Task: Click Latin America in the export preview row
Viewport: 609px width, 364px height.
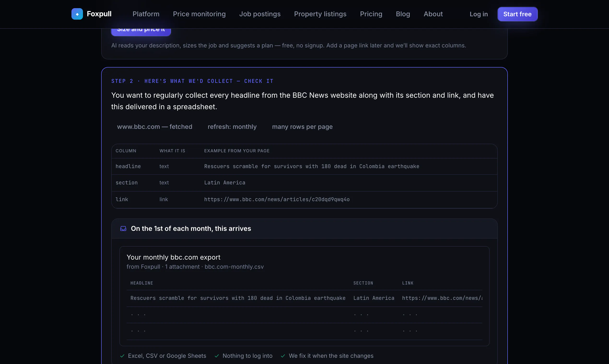Action: (x=374, y=298)
